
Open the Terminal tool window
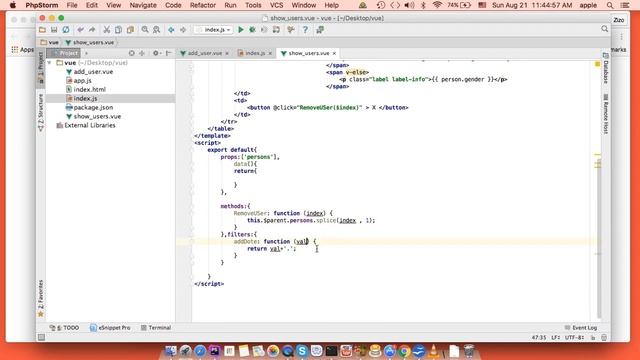(156, 328)
